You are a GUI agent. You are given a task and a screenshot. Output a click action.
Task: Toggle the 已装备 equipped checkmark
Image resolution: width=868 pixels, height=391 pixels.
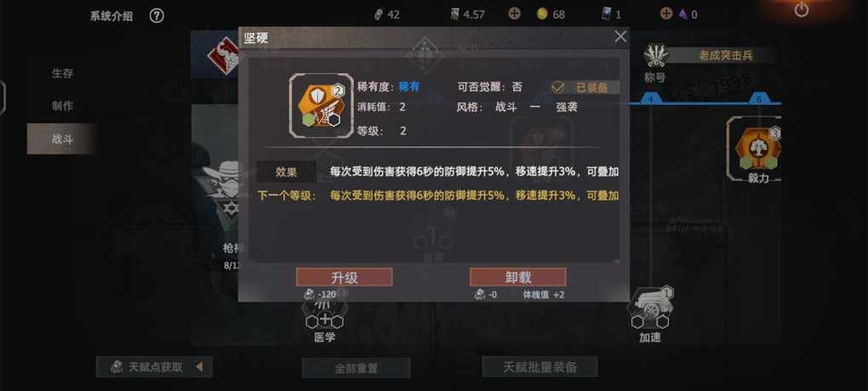558,88
